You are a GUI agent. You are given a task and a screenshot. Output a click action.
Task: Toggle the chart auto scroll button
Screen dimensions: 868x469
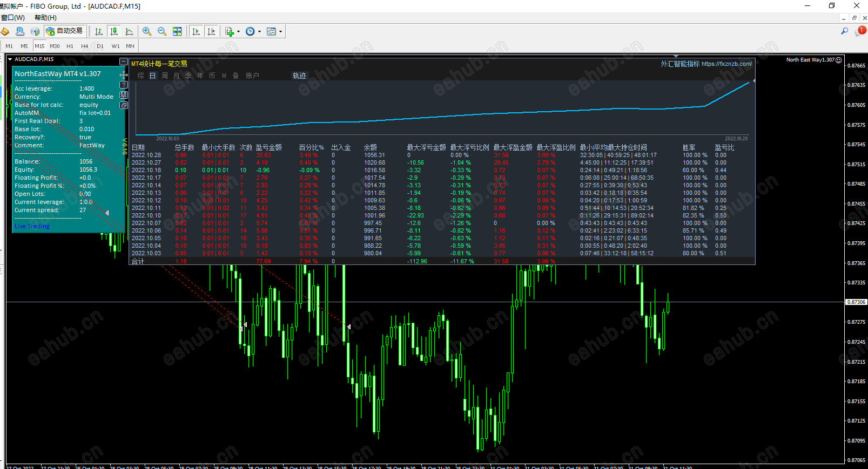tap(196, 31)
